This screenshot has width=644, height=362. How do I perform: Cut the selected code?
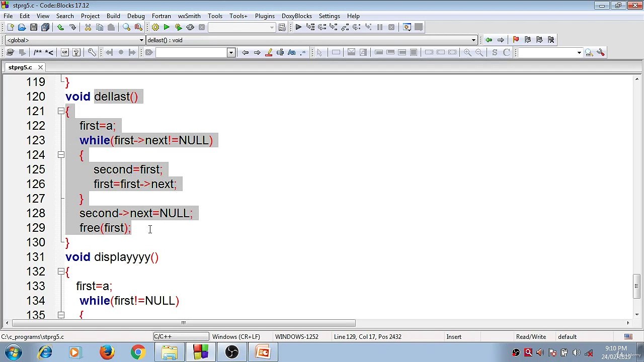pyautogui.click(x=88, y=27)
